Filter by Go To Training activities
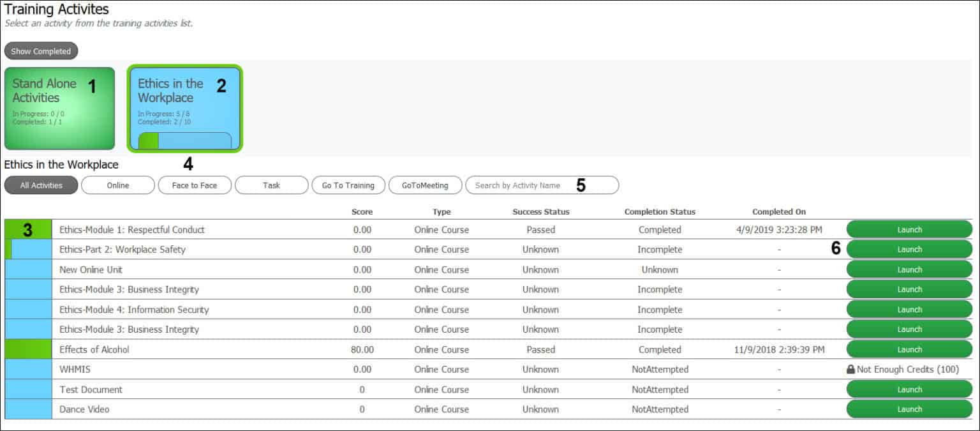The height and width of the screenshot is (431, 980). click(348, 185)
